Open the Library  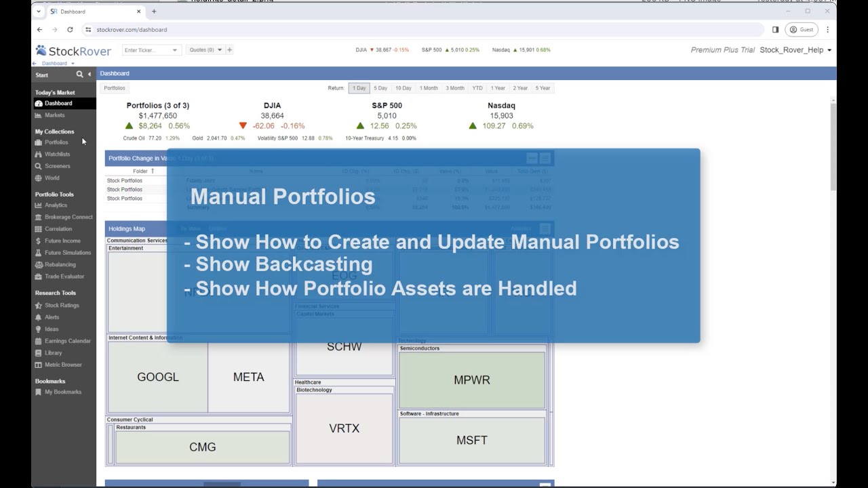point(53,353)
